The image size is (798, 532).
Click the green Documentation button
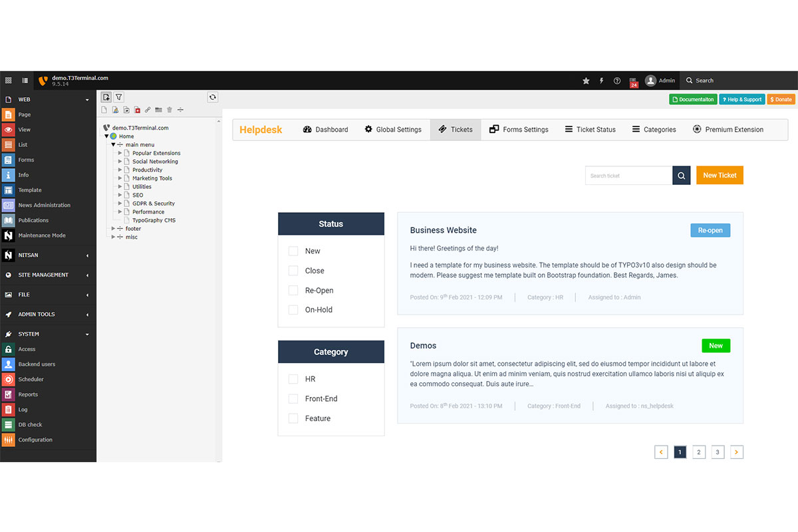tap(693, 99)
